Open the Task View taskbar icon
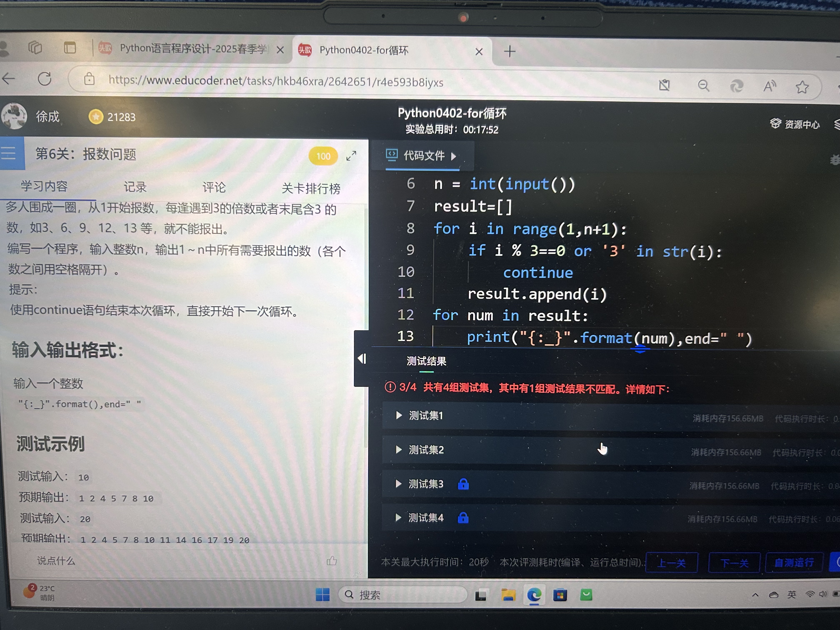 (481, 595)
